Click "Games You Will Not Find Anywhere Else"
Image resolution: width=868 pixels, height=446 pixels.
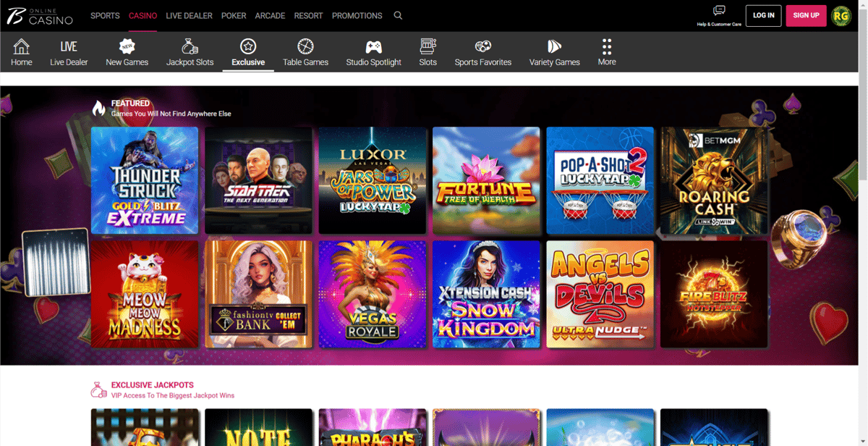[x=171, y=114]
